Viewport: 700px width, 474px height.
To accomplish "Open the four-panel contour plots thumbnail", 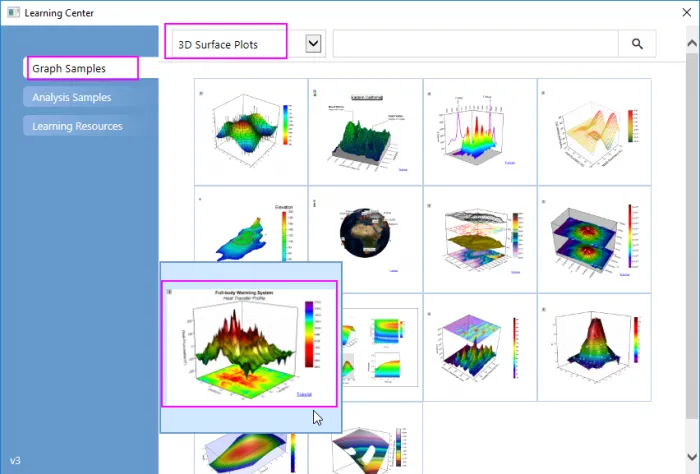I will [382, 347].
